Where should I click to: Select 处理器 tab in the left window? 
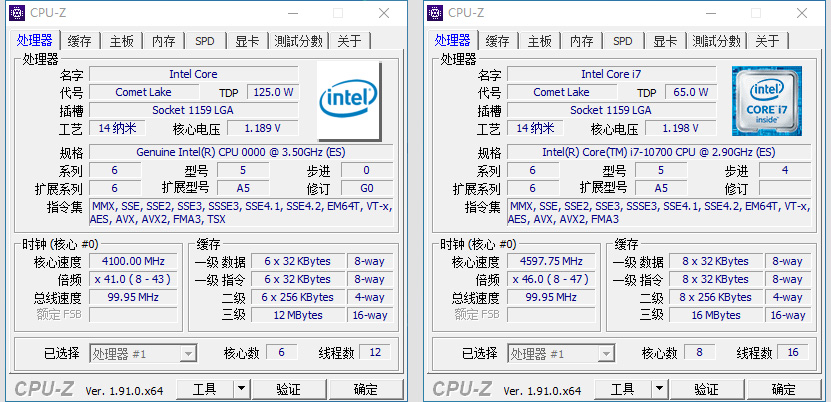click(x=34, y=40)
